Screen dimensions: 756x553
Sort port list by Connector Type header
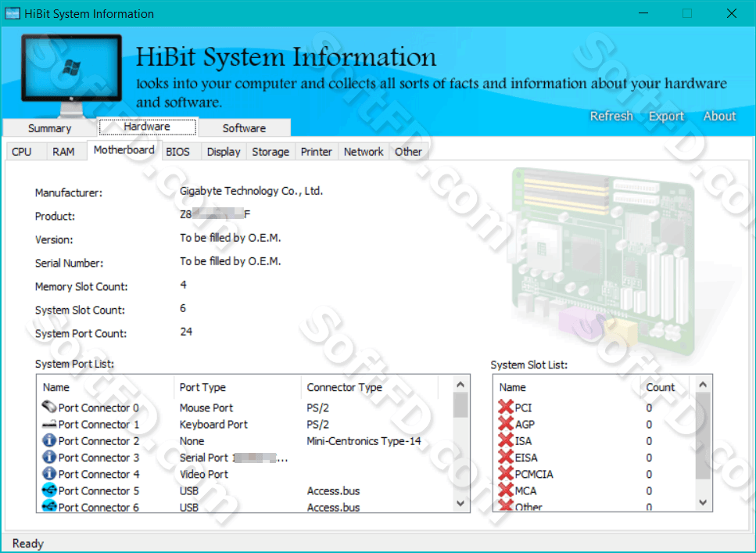click(x=370, y=387)
